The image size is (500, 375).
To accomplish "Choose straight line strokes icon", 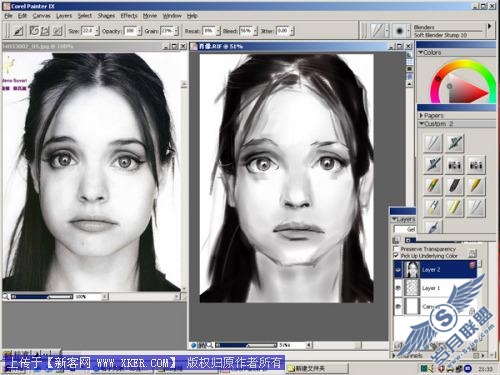I will (x=45, y=31).
